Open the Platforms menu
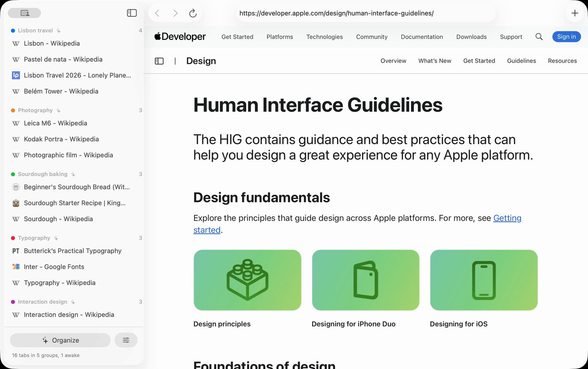The height and width of the screenshot is (369, 588). [280, 37]
